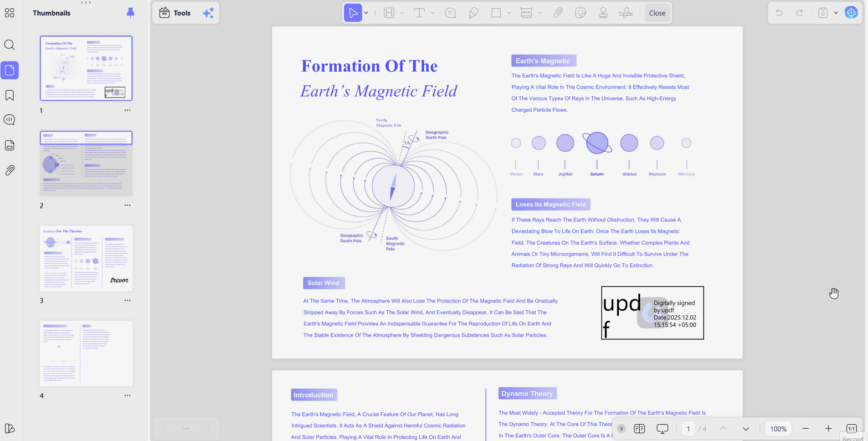
Task: Select the highlight text tool
Action: [x=389, y=13]
